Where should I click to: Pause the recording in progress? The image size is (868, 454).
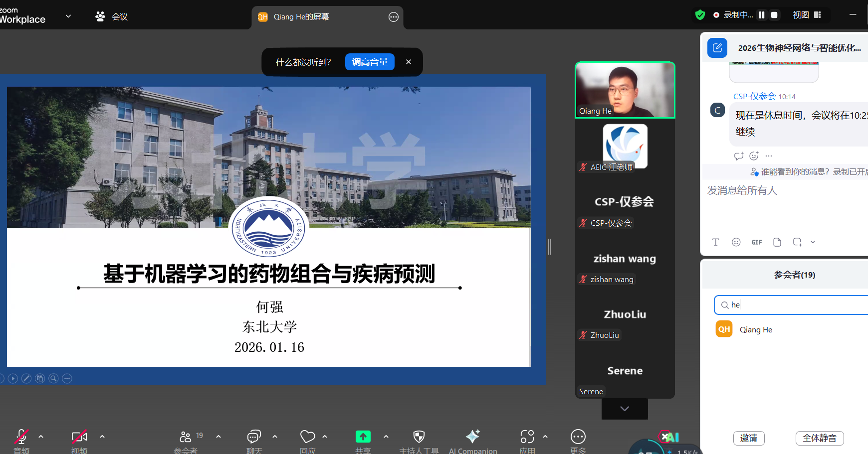point(761,15)
